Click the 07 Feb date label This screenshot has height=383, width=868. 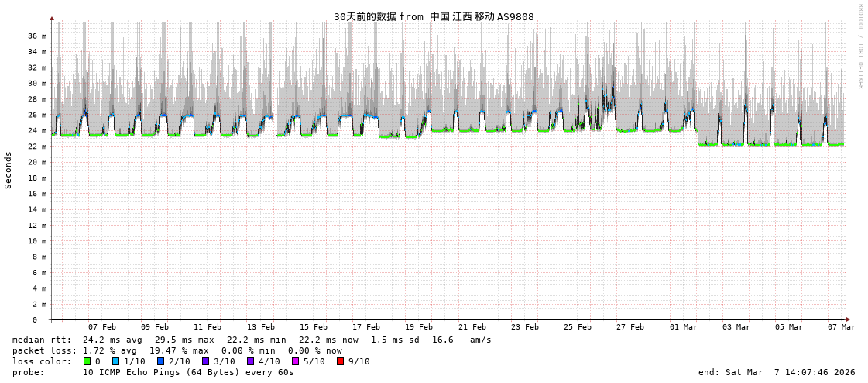tap(102, 327)
